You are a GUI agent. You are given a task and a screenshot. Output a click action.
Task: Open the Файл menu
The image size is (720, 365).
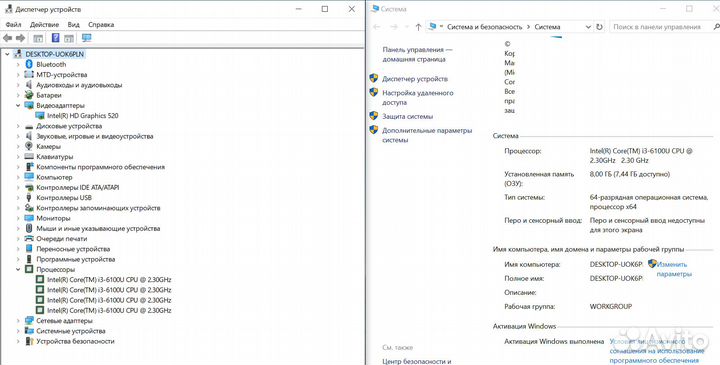pyautogui.click(x=13, y=24)
